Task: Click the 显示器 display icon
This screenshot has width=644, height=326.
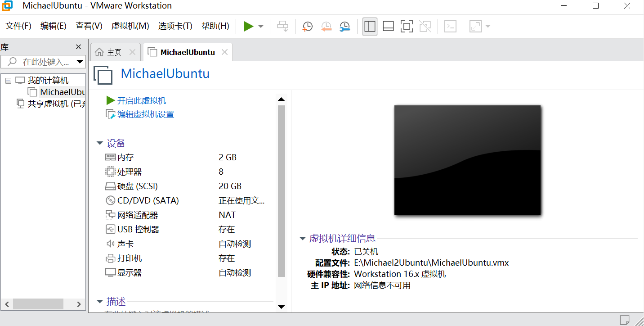Action: pos(110,272)
